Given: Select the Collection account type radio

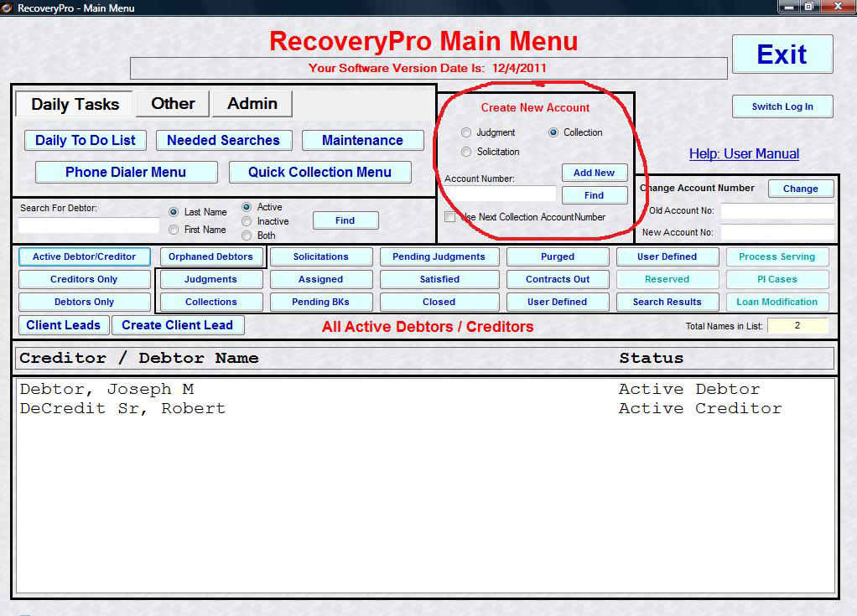Looking at the screenshot, I should 553,132.
